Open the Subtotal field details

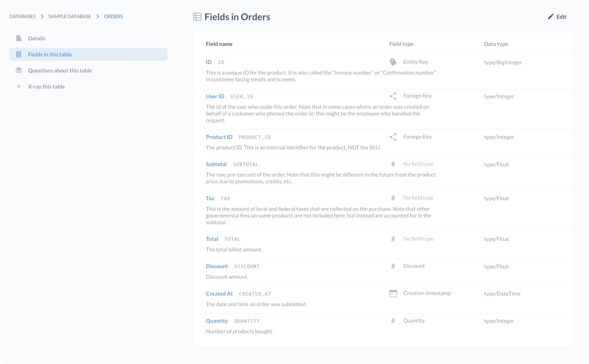pyautogui.click(x=216, y=164)
